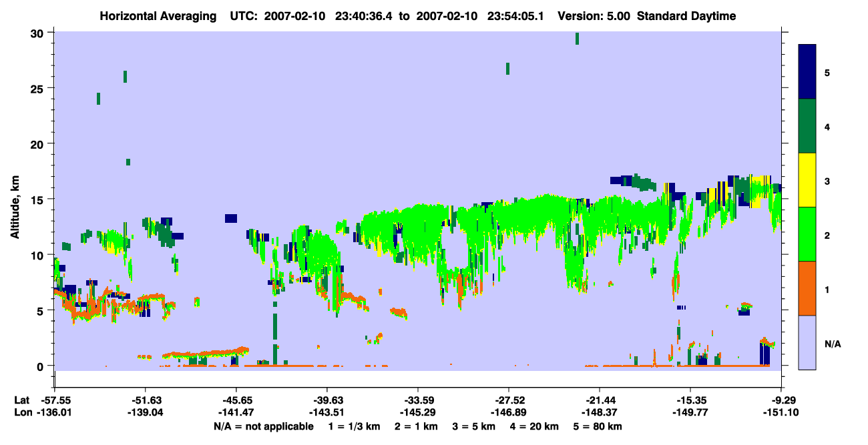The height and width of the screenshot is (445, 868).
Task: Click the 'Altitude, km' axis label
Action: click(x=15, y=208)
